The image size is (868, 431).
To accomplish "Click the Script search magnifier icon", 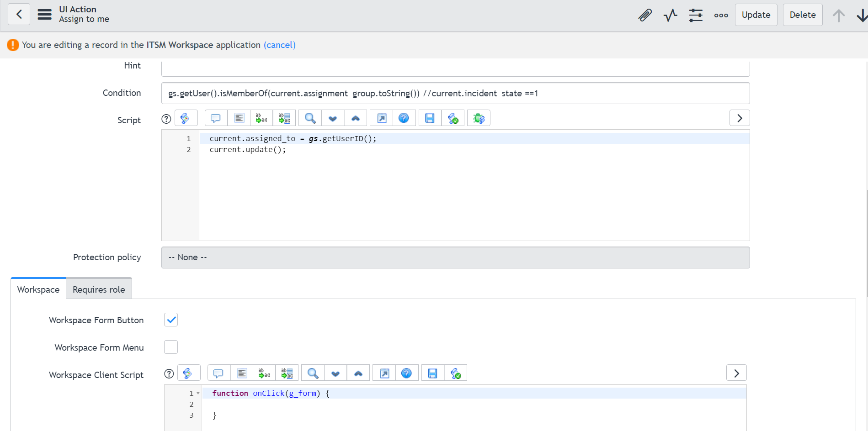I will pos(310,118).
